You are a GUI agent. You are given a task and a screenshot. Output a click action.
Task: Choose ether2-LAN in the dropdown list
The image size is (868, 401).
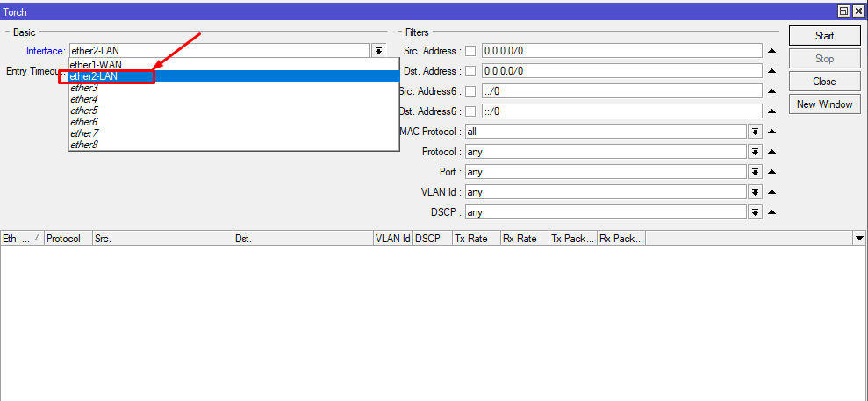click(x=95, y=76)
